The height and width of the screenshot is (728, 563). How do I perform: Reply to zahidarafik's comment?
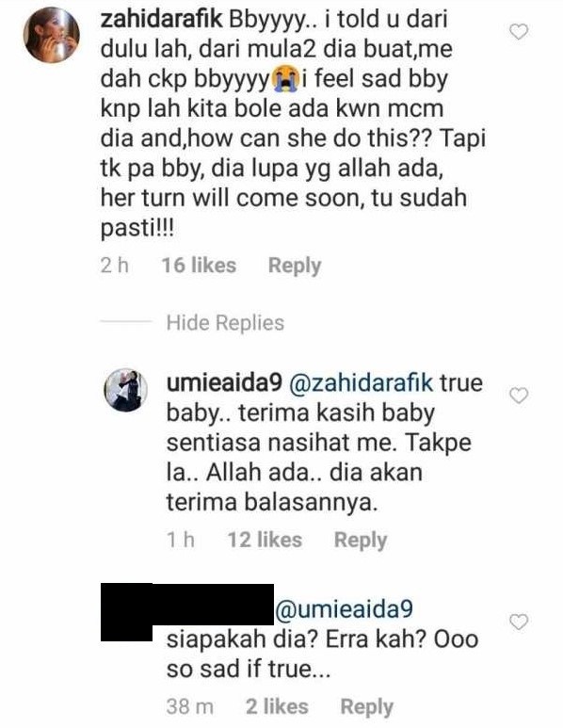point(295,267)
